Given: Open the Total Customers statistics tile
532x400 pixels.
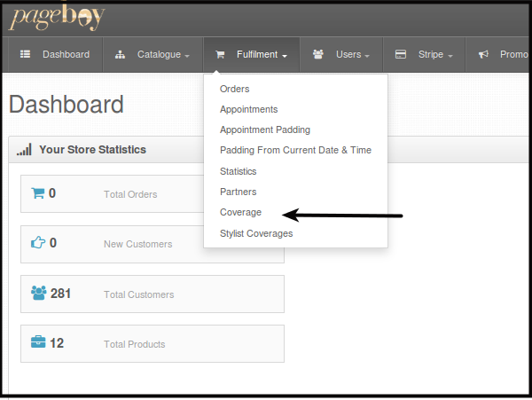Looking at the screenshot, I should 153,294.
